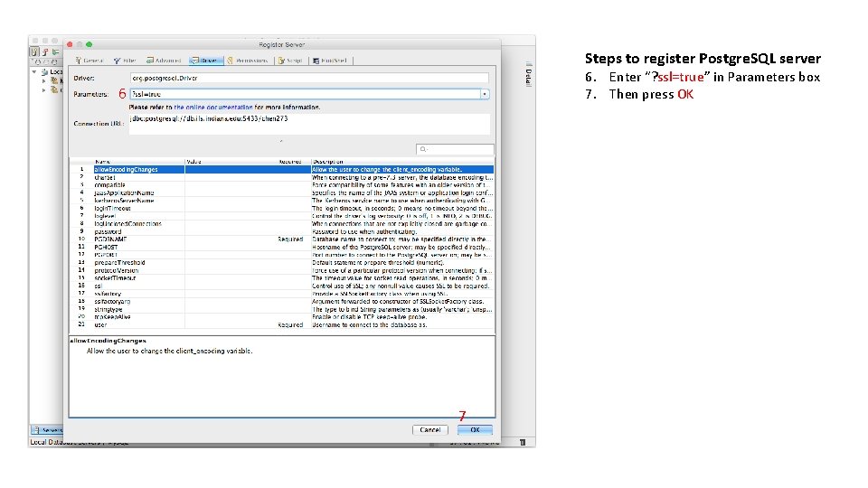The width and height of the screenshot is (868, 488).
Task: Click the trash icon in status bar
Action: (523, 442)
